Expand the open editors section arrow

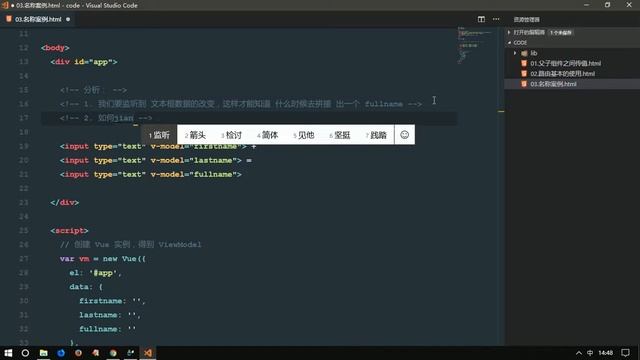click(509, 32)
